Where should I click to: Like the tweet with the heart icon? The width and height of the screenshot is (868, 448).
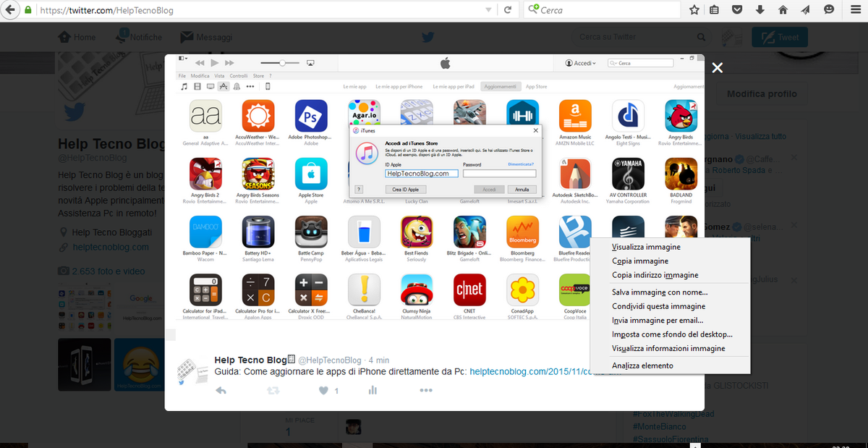point(324,390)
